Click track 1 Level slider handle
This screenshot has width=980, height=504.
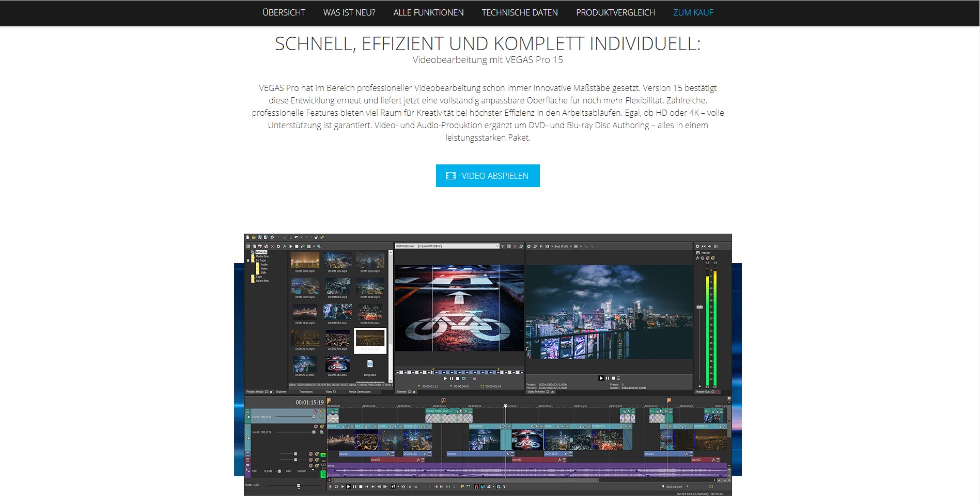pos(314,417)
